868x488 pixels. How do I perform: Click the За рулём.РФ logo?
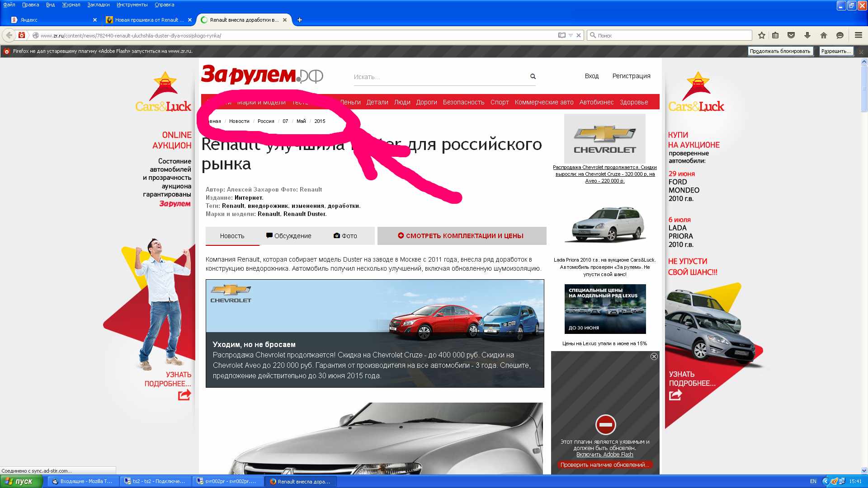[x=262, y=75]
